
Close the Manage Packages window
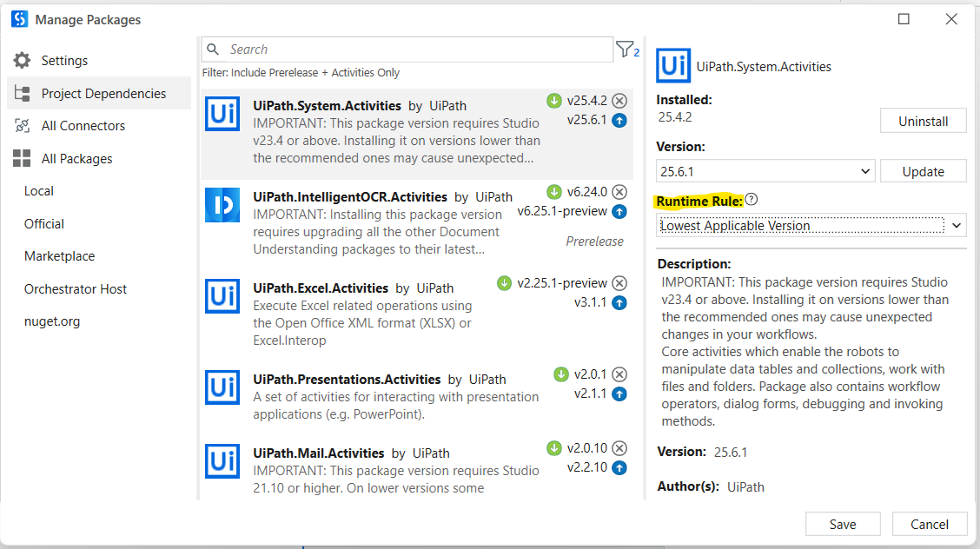pos(951,19)
